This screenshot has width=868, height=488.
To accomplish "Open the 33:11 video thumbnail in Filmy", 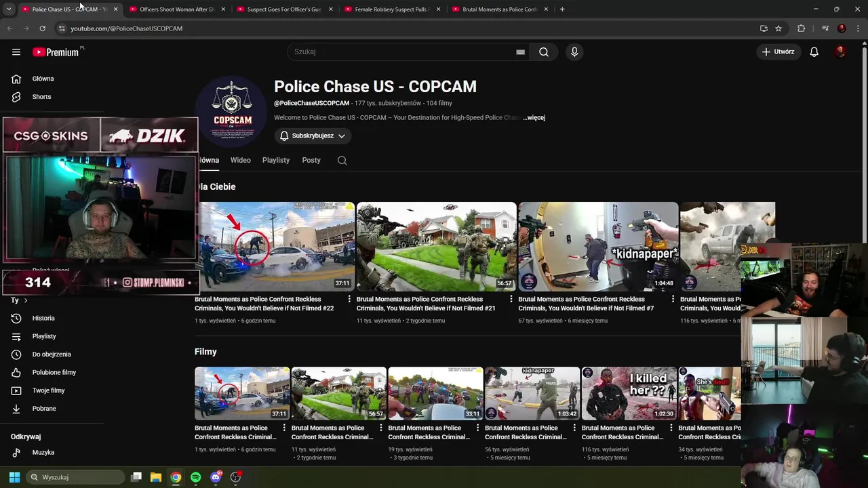I will 435,393.
